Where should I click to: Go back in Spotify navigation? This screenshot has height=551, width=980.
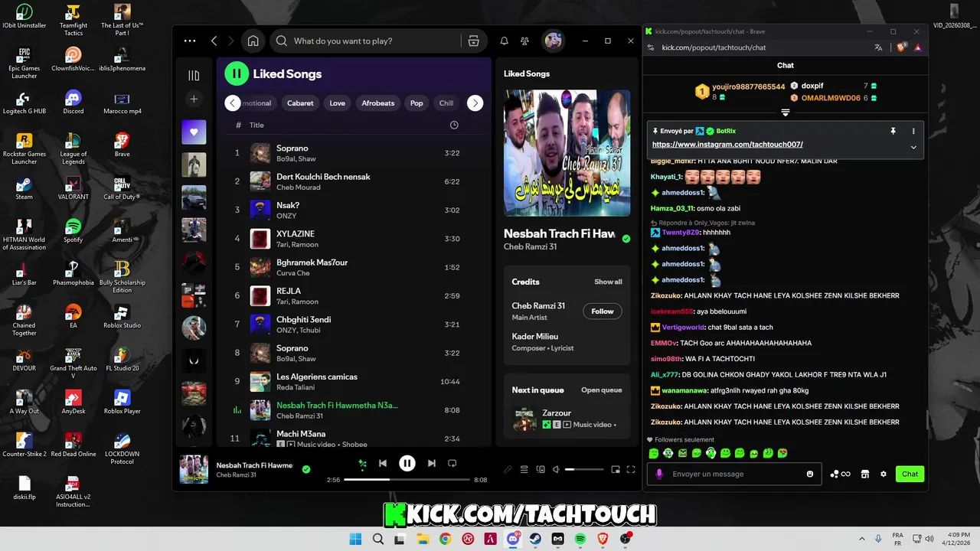(214, 41)
